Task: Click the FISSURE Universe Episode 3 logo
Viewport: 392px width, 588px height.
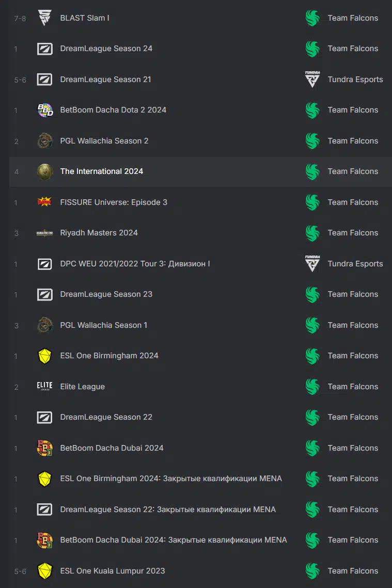Action: coord(44,202)
